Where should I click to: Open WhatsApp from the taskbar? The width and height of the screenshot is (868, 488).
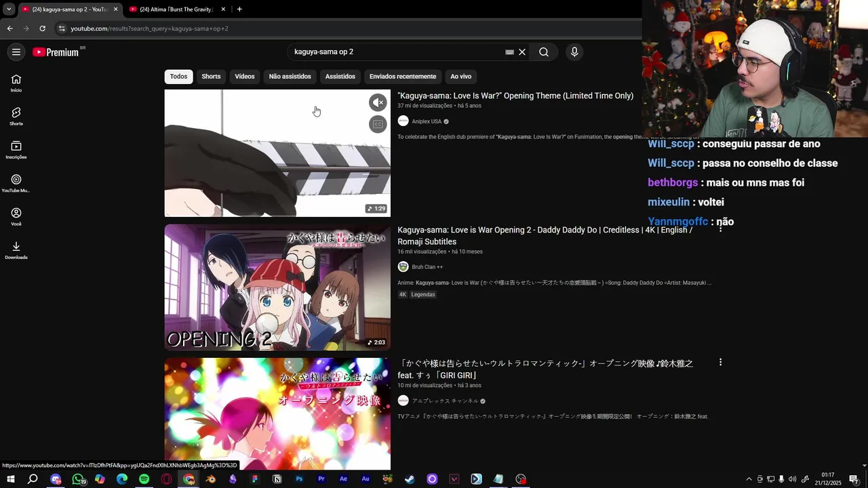coord(78,479)
